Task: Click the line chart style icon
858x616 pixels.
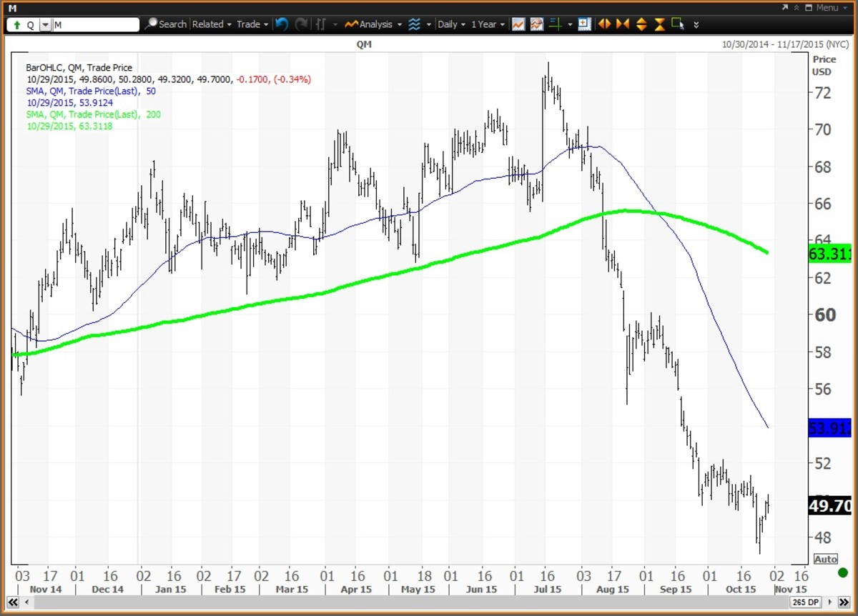Action: point(518,24)
